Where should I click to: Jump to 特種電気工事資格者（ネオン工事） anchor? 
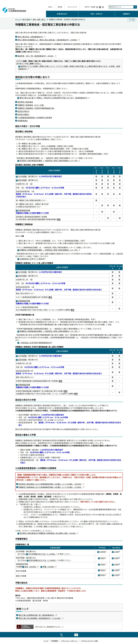coord(31,105)
